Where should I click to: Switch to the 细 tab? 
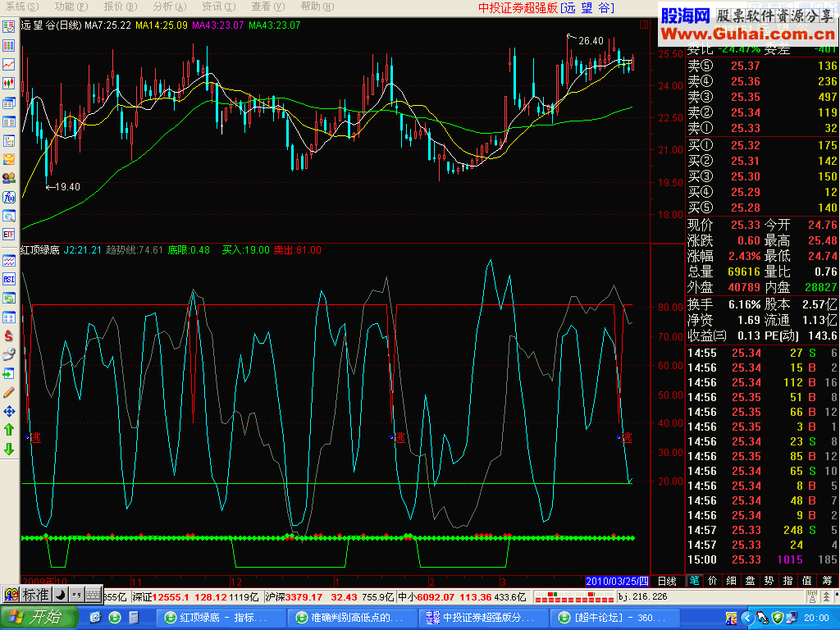pyautogui.click(x=731, y=581)
